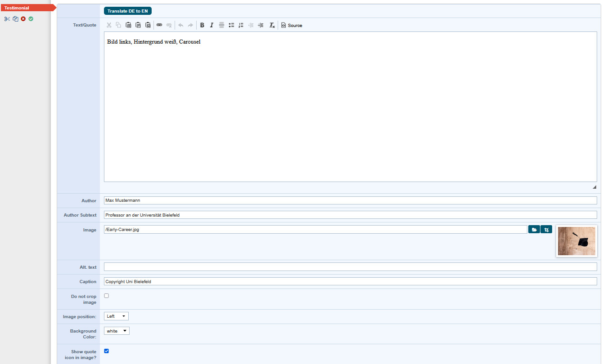Apply italic formatting in the editor toolbar
The image size is (603, 364).
[x=211, y=25]
